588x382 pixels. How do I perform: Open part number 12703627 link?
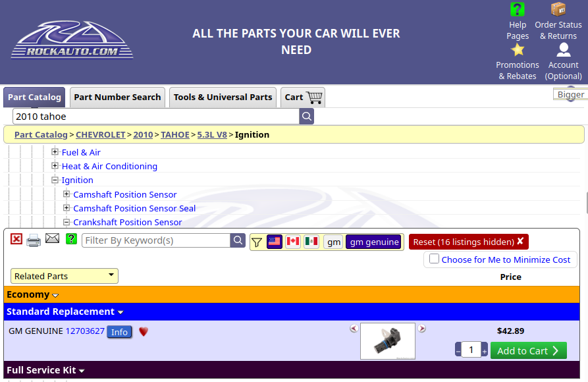[x=85, y=331]
